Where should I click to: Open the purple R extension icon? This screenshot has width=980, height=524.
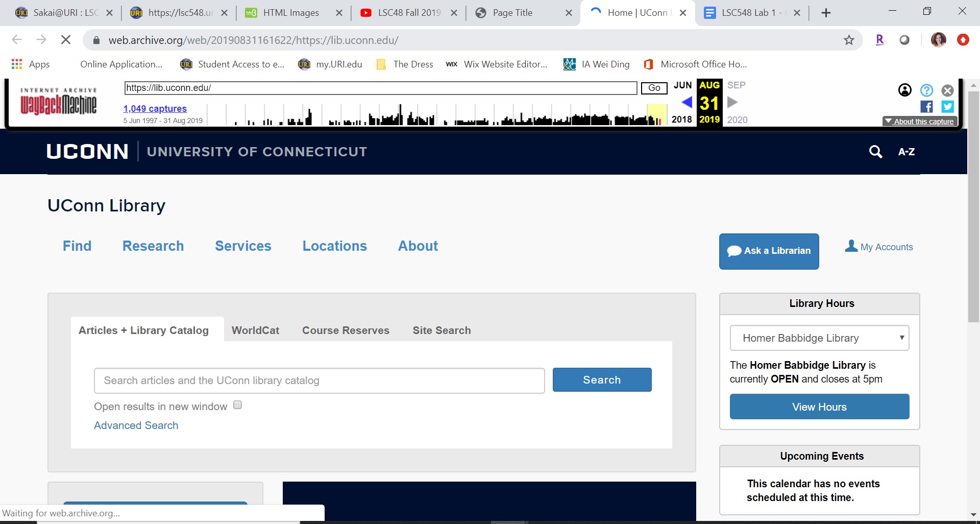pos(879,40)
